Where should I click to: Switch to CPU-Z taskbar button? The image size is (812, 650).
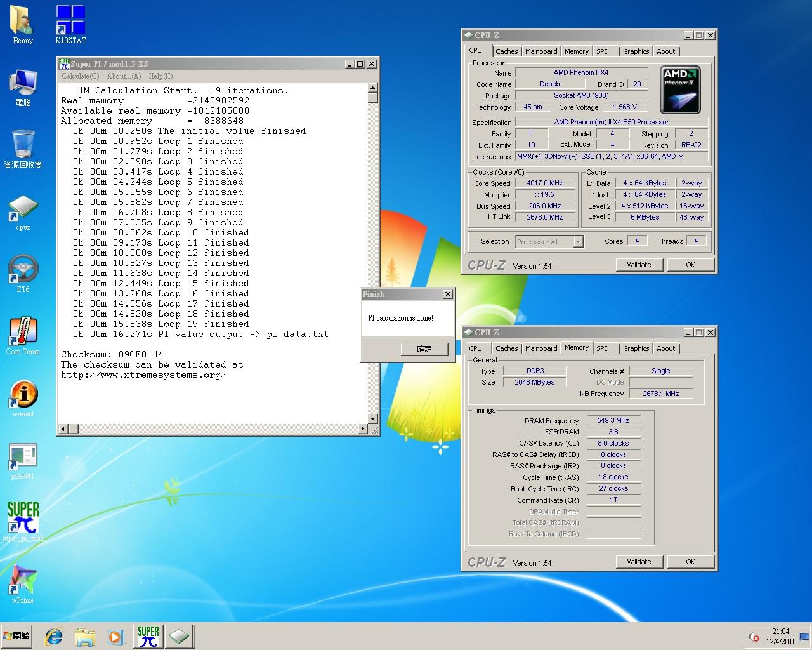click(180, 637)
